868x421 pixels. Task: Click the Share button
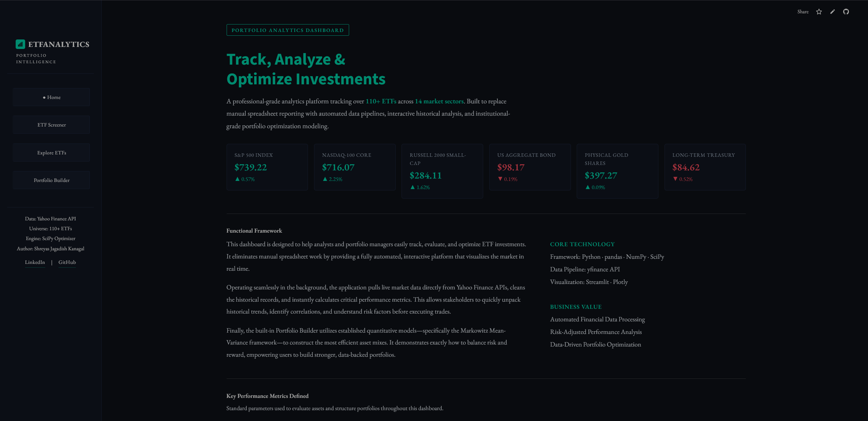tap(803, 12)
